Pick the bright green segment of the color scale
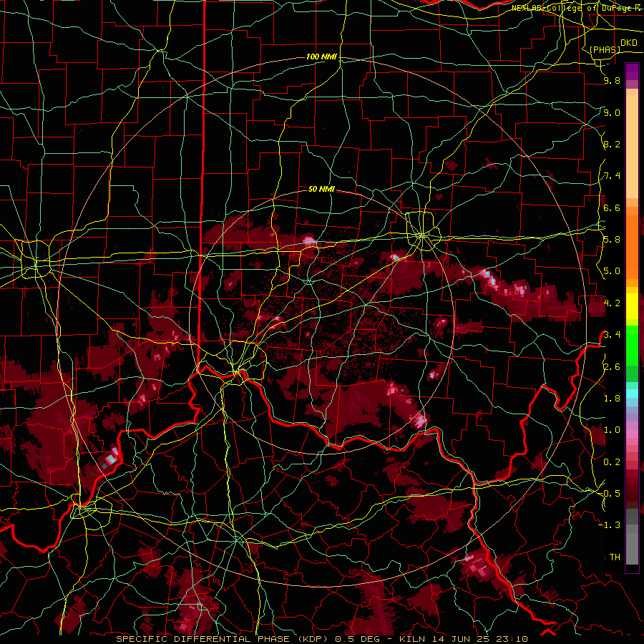The image size is (644, 644). 632,344
